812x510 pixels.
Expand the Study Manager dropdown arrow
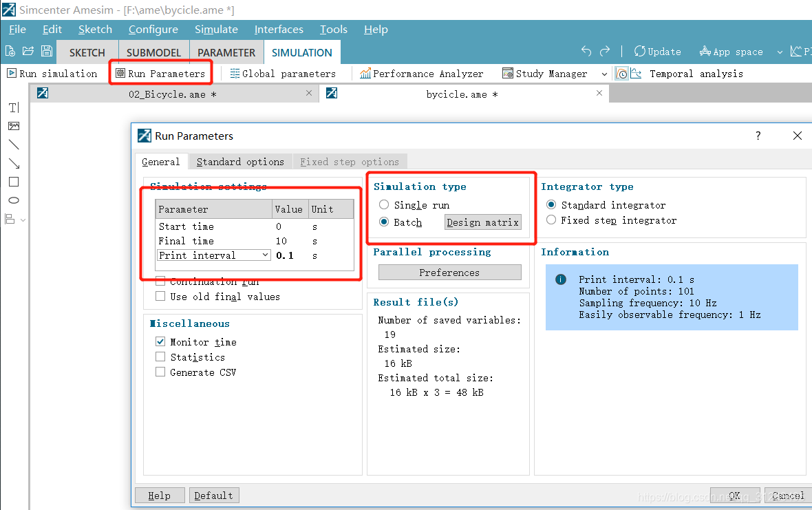click(x=603, y=74)
